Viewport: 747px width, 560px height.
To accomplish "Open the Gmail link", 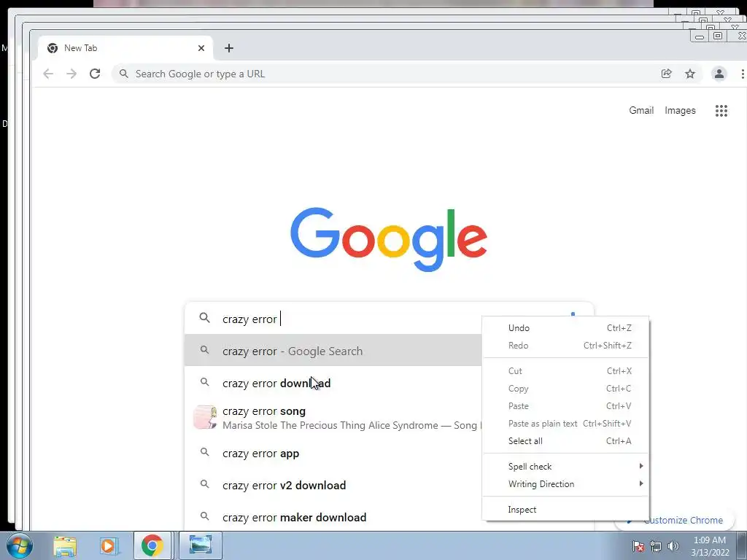I will 641,111.
